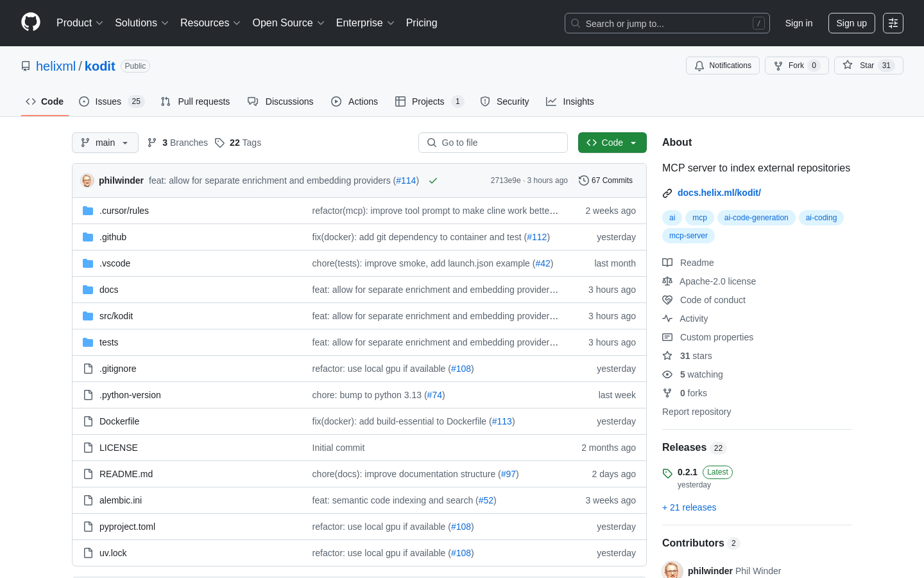Click the Report repository link
This screenshot has height=578, width=924.
[696, 412]
